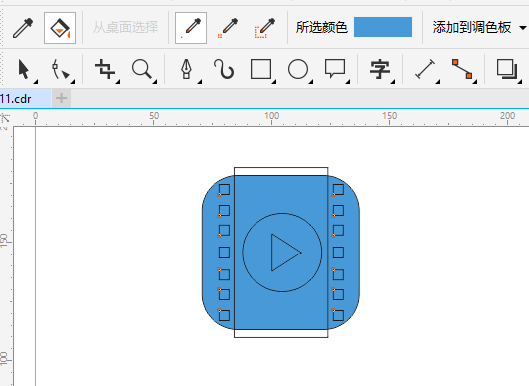Screen dimensions: 529x386
Task: Select the Ellipse tool
Action: (x=298, y=69)
